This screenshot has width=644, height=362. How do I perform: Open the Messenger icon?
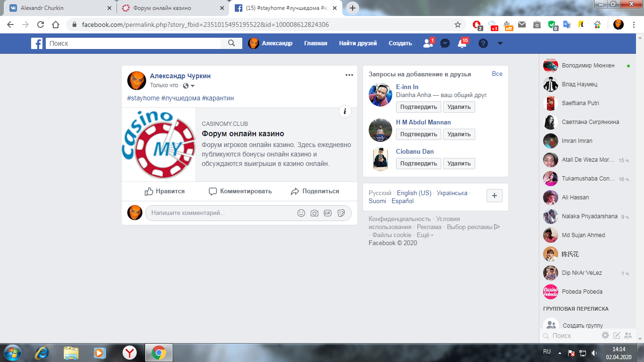(x=445, y=43)
